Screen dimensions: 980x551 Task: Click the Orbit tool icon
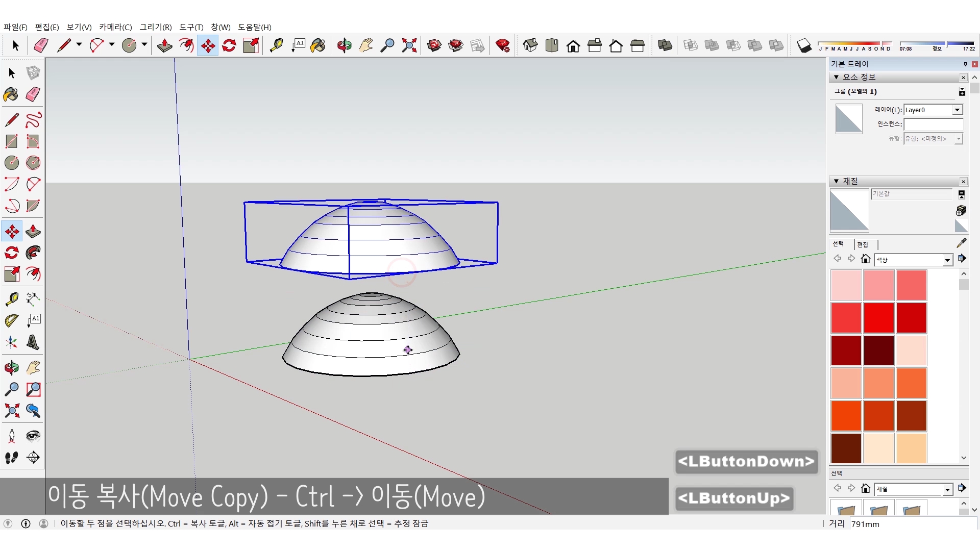point(344,45)
